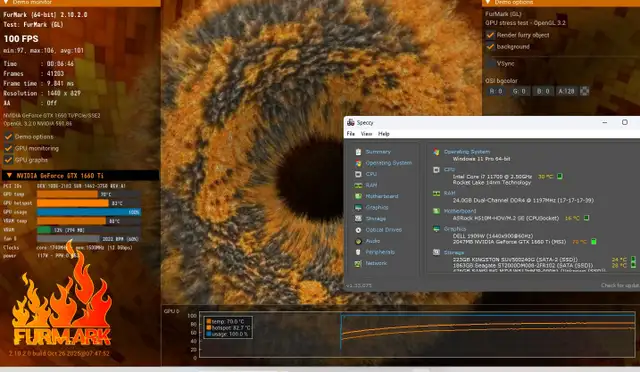
Task: Click the Motherboard heading link in Speccy summary
Action: 460,211
